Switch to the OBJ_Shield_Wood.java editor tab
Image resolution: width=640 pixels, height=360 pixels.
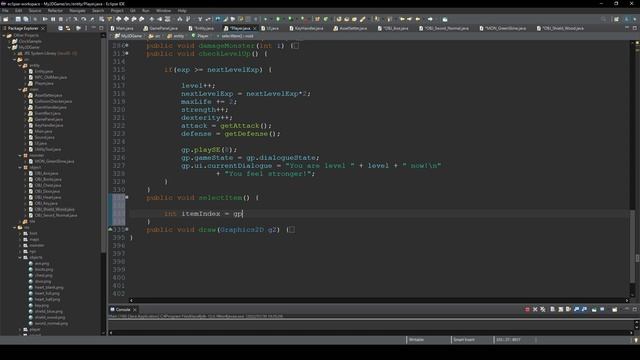tap(561, 28)
